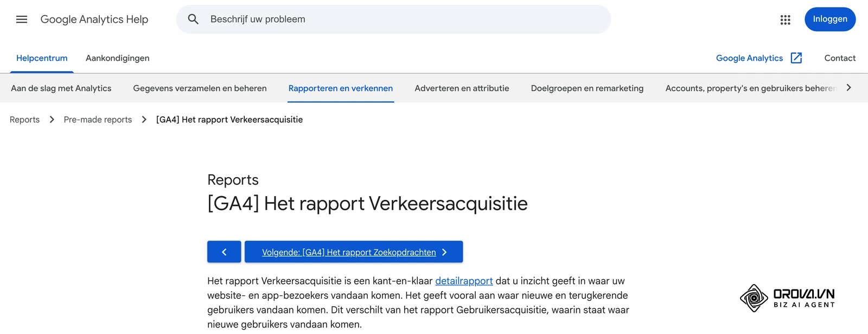Open the Google apps grid
The height and width of the screenshot is (334, 868).
(785, 20)
